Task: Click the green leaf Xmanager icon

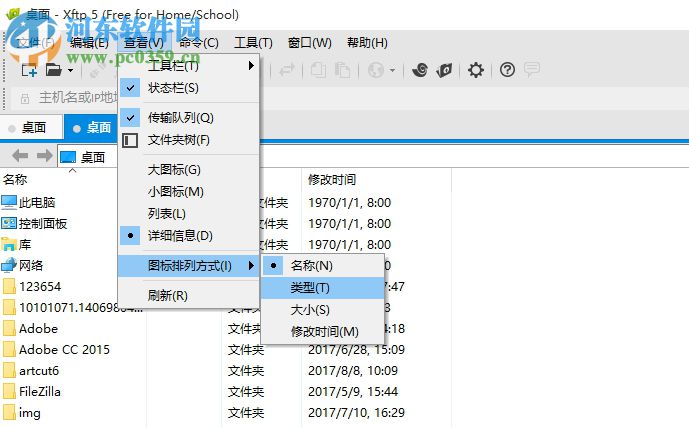Action: pos(444,70)
